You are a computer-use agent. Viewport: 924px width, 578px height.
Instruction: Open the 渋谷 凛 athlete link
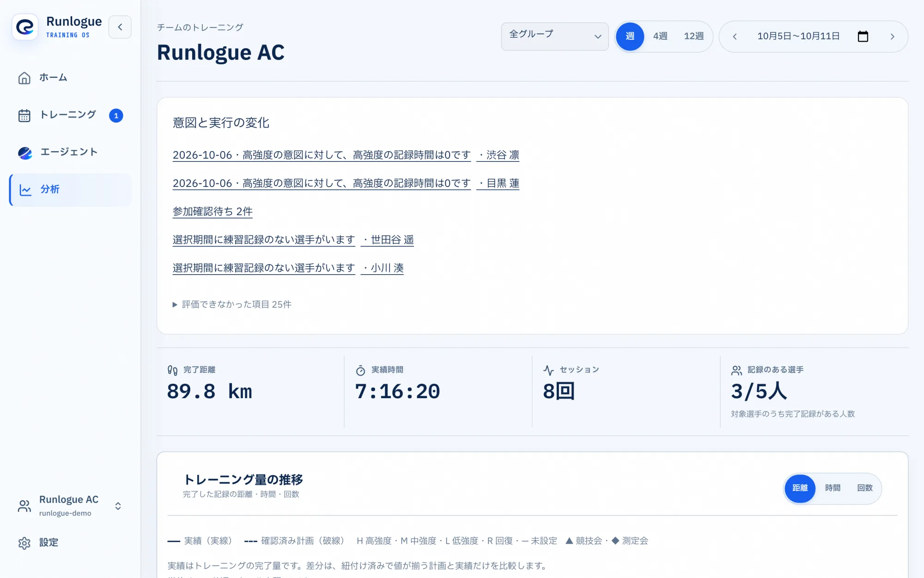coord(498,155)
